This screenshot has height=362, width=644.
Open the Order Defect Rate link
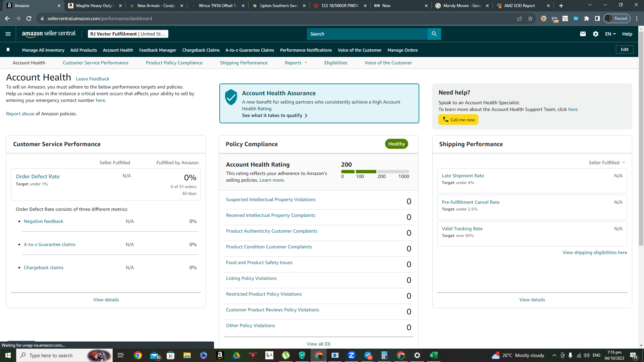point(38,176)
